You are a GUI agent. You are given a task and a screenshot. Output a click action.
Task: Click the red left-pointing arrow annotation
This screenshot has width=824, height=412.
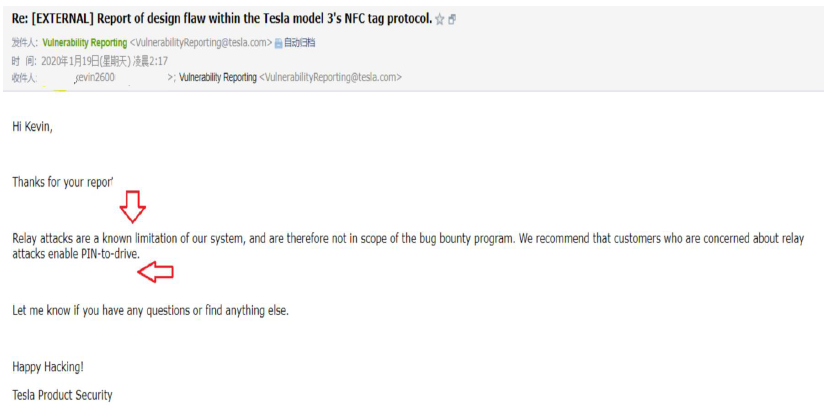click(155, 271)
